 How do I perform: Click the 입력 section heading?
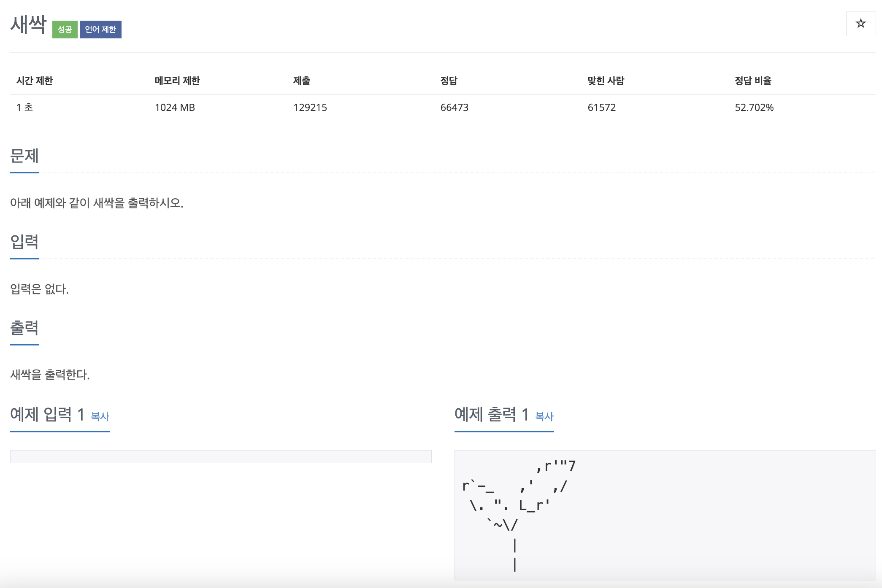[24, 242]
